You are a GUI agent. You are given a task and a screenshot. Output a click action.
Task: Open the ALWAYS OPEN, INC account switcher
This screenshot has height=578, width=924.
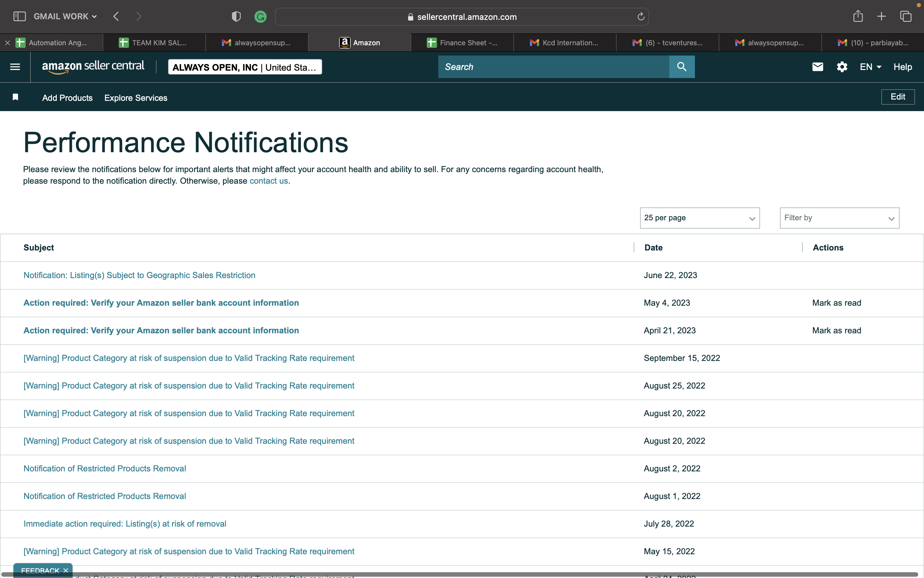(x=245, y=67)
